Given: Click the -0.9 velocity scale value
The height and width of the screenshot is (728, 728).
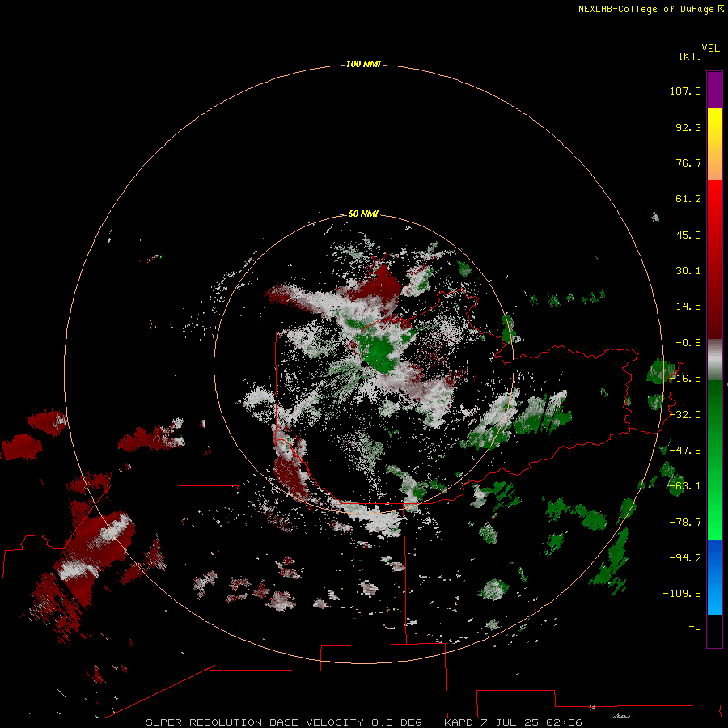Looking at the screenshot, I should [688, 343].
